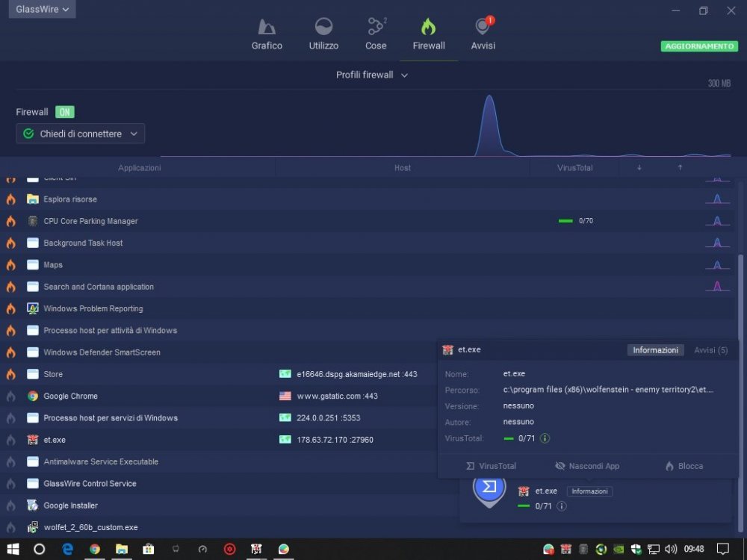Image resolution: width=747 pixels, height=560 pixels.
Task: Click the Store app window icon
Action: pos(32,374)
